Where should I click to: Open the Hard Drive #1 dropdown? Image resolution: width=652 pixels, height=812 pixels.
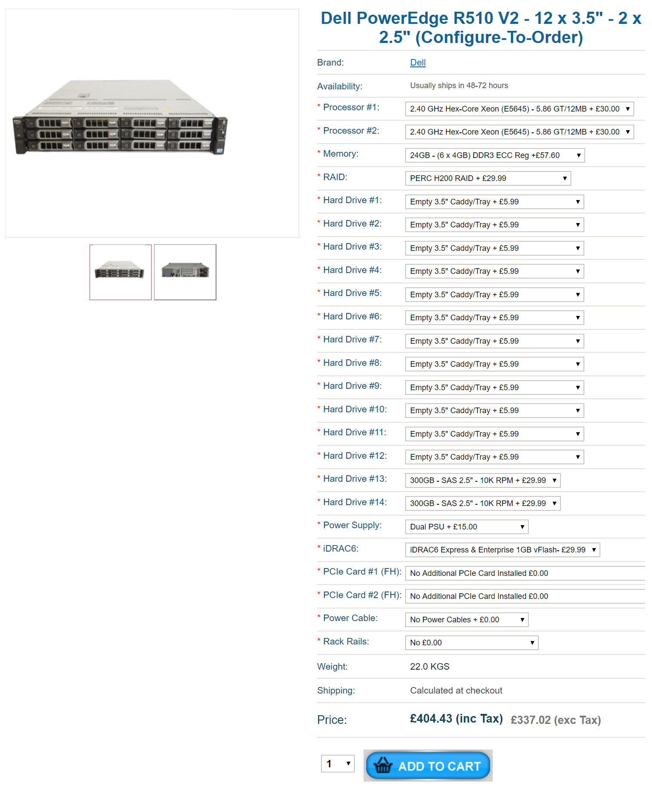[x=495, y=202]
